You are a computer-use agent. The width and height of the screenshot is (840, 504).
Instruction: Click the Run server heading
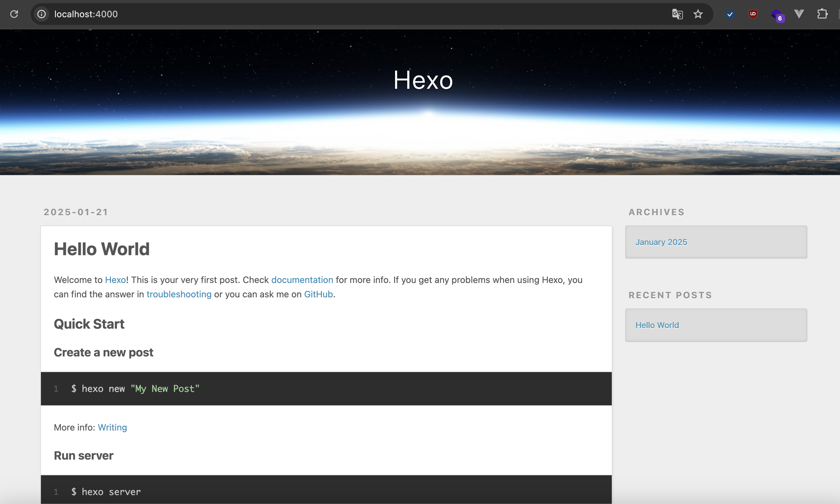coord(84,455)
